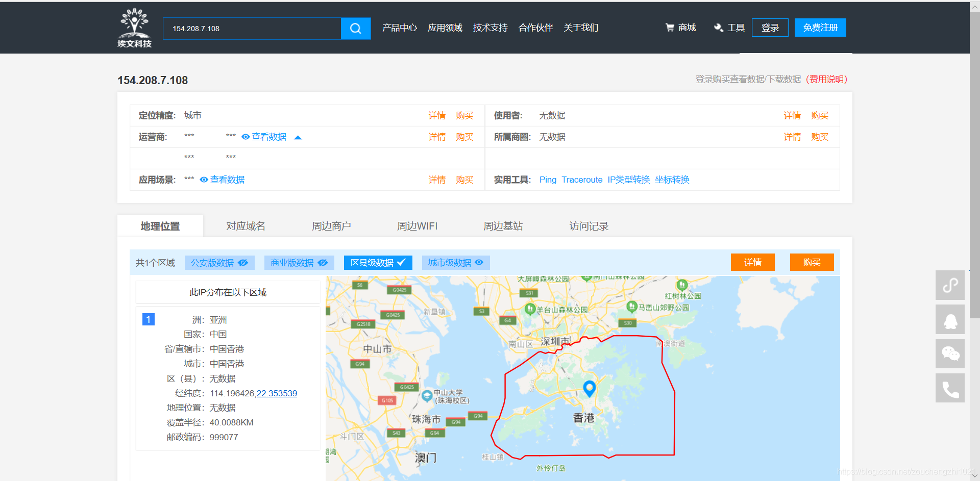Switch to the 地理位置 tab
980x481 pixels.
tap(160, 226)
